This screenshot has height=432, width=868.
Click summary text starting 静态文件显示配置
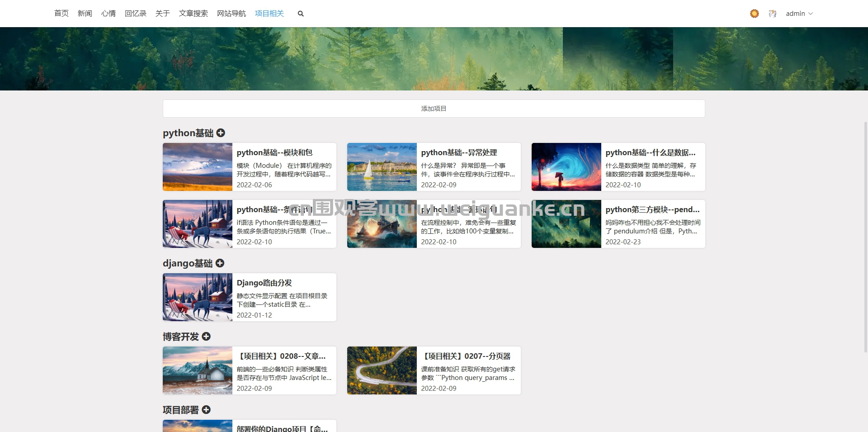pyautogui.click(x=282, y=300)
